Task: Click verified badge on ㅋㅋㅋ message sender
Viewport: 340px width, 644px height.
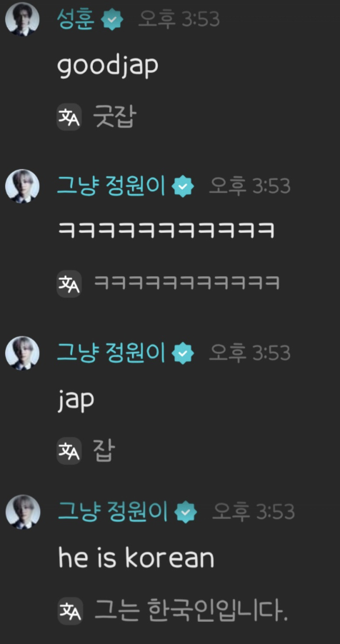Action: 183,186
